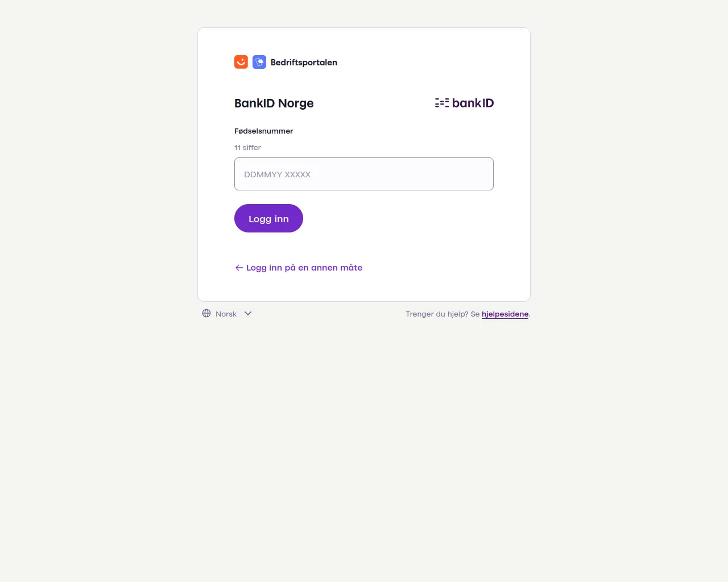This screenshot has width=728, height=582.
Task: Follow the Logg inn på en annen måte link
Action: 304,268
